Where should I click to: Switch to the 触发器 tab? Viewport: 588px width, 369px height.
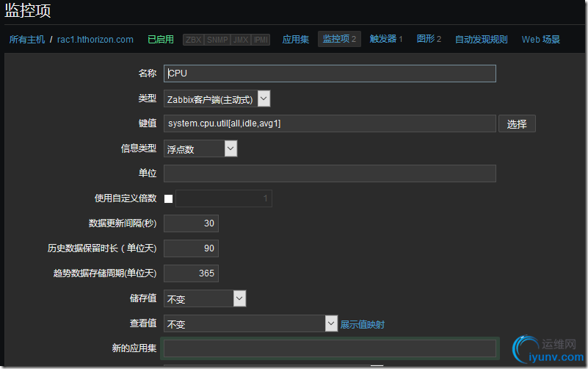coord(386,39)
